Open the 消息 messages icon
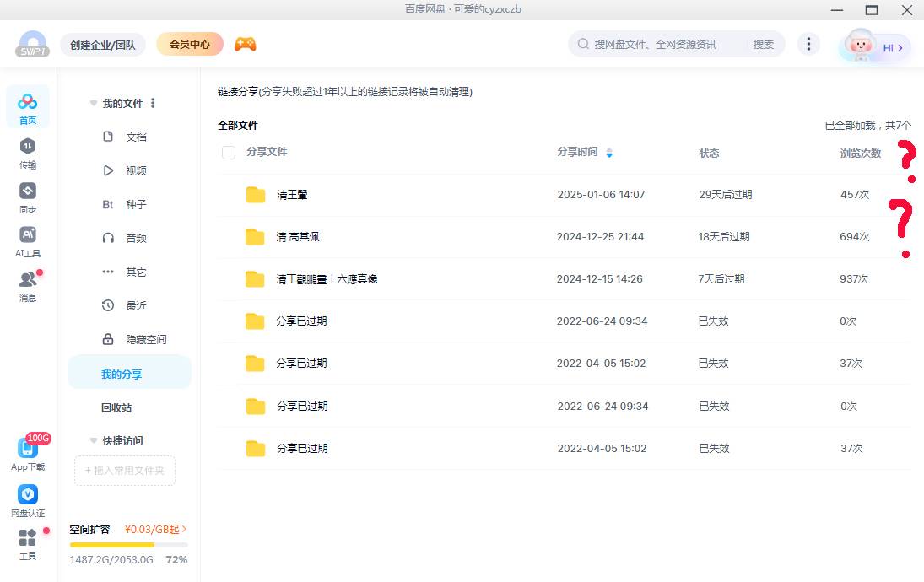The image size is (924, 582). pyautogui.click(x=28, y=280)
